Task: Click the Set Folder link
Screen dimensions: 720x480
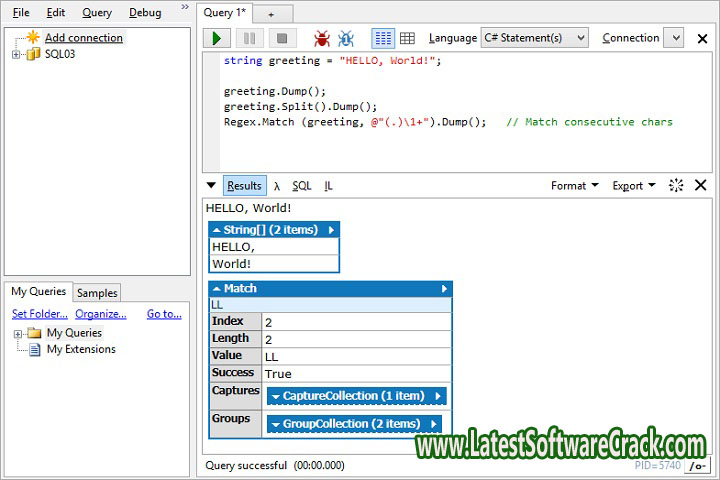Action: (x=39, y=314)
